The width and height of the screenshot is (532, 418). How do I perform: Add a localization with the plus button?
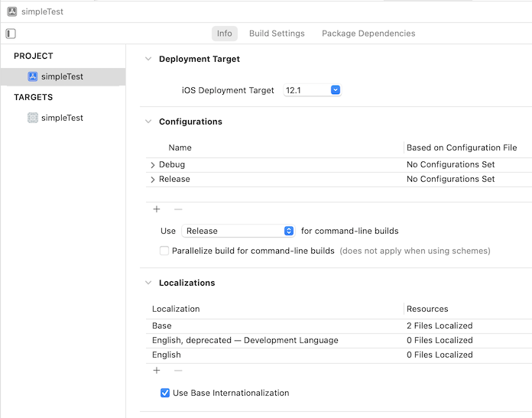click(x=157, y=371)
